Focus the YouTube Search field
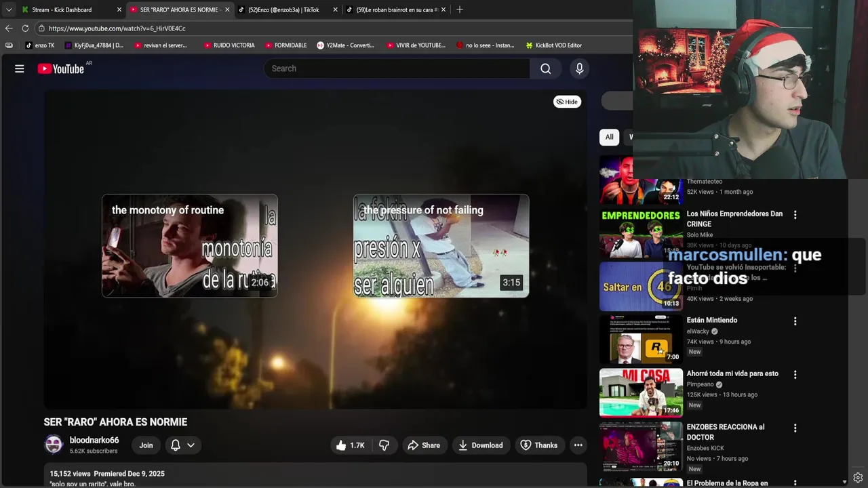This screenshot has width=868, height=488. click(x=397, y=68)
